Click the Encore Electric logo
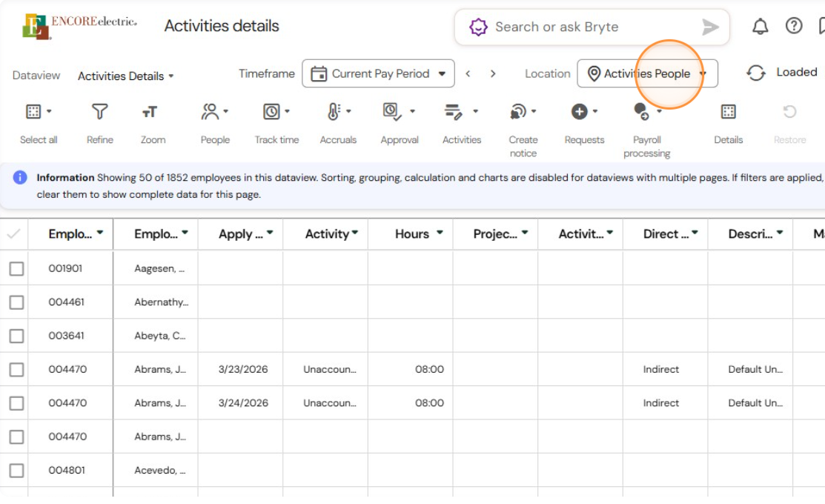 pos(79,26)
